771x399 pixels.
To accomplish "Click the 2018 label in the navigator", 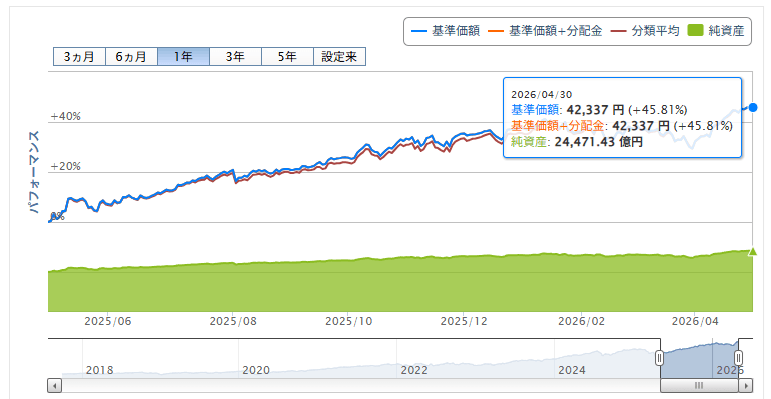I will [x=100, y=370].
